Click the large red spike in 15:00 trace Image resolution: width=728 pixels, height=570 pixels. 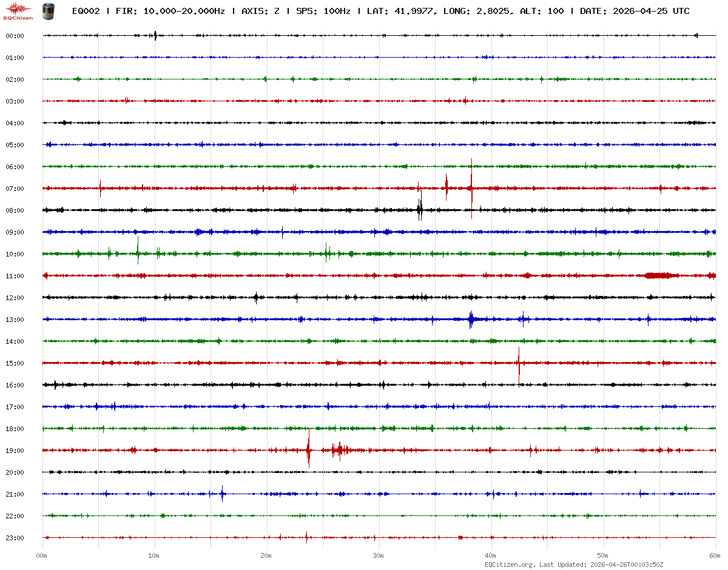(519, 363)
